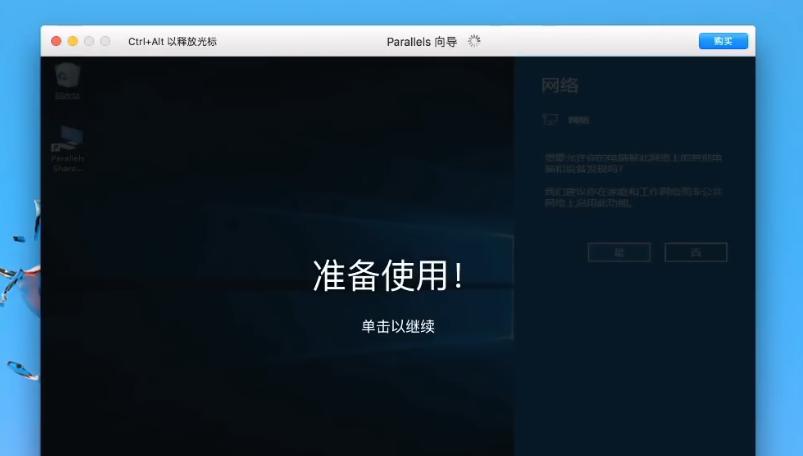
Task: Click the 准备使用! heading
Action: [x=388, y=275]
